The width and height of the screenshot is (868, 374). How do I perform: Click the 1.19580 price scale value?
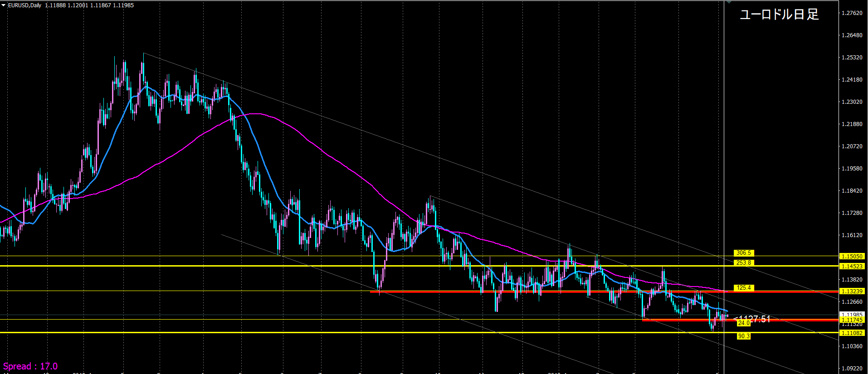pyautogui.click(x=852, y=169)
